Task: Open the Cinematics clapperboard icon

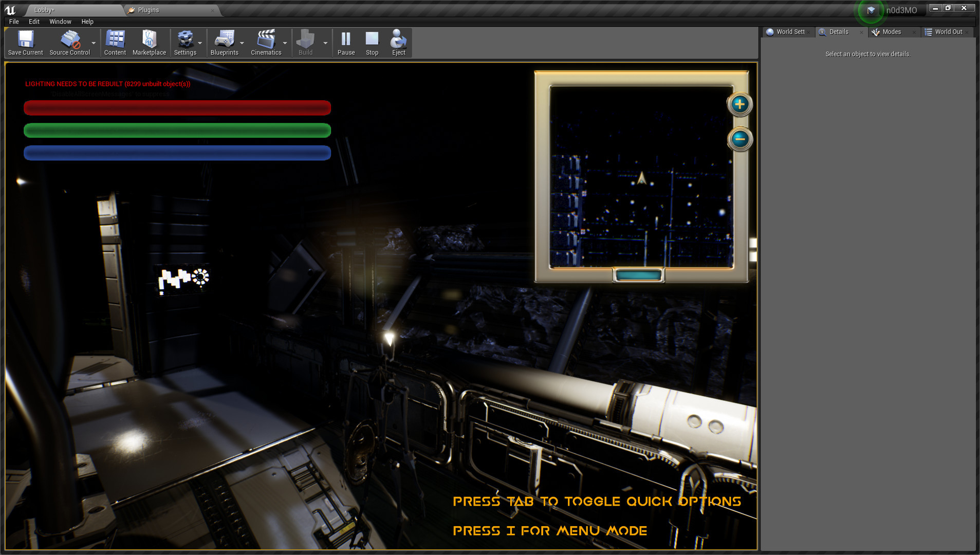Action: (x=266, y=43)
